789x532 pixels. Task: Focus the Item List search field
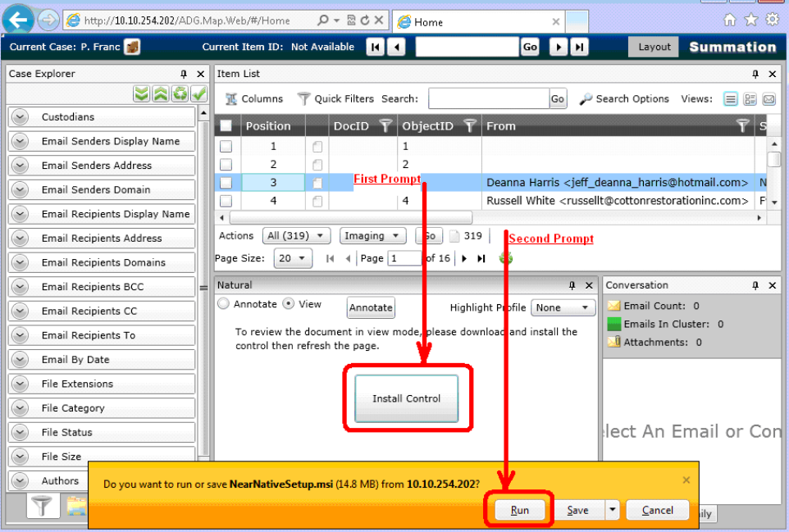(489, 98)
